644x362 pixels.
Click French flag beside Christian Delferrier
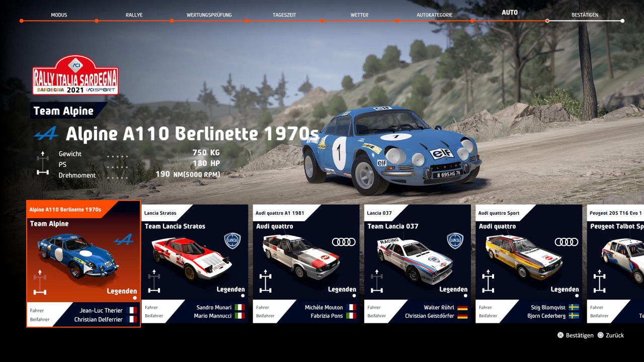[132, 319]
